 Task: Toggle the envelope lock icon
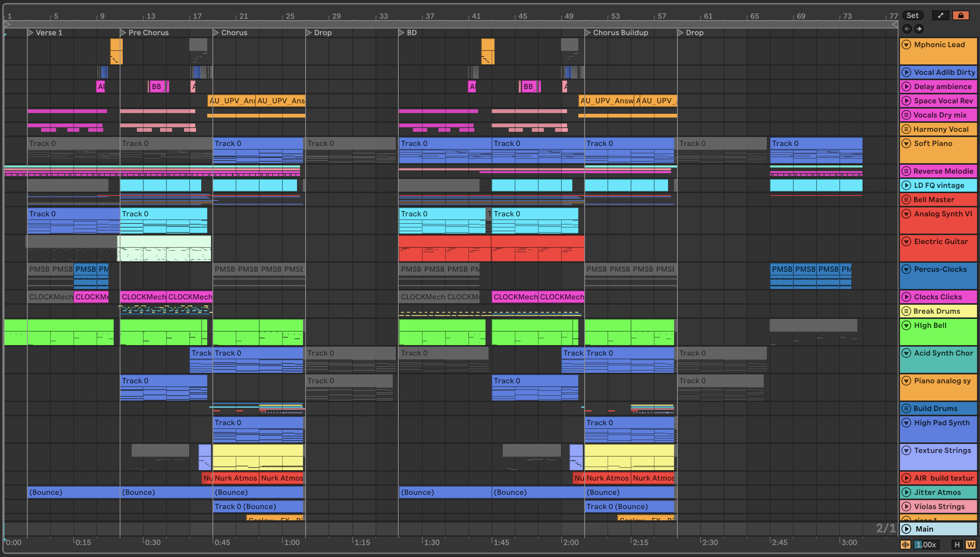pos(961,15)
